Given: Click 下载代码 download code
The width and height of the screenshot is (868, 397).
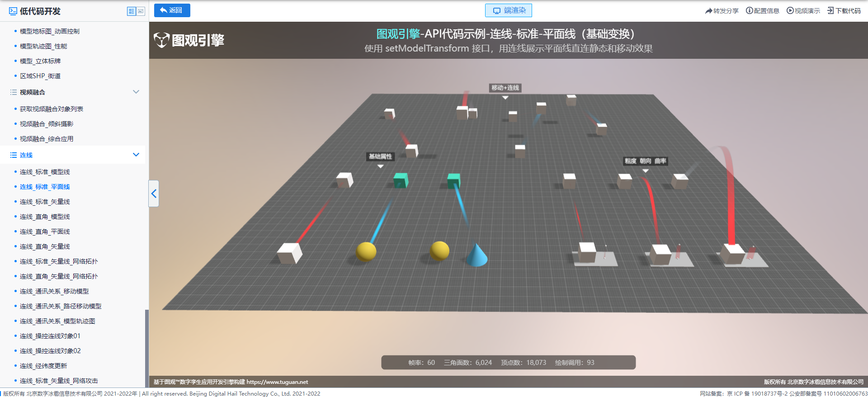Looking at the screenshot, I should (x=844, y=11).
